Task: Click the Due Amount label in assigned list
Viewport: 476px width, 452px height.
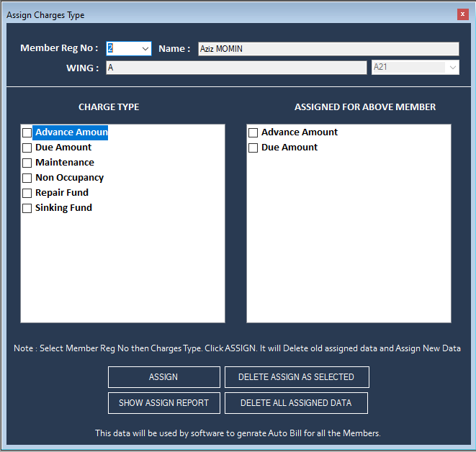Action: 289,148
